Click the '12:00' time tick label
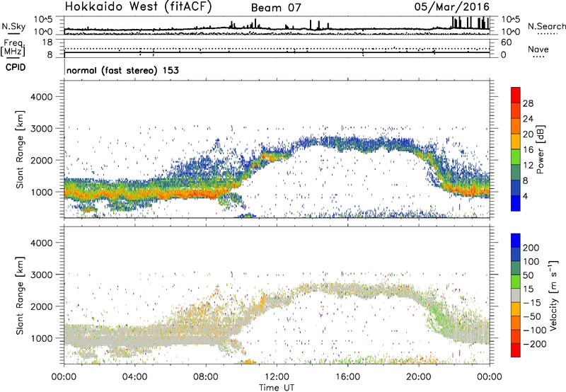The width and height of the screenshot is (566, 392). pyautogui.click(x=277, y=377)
